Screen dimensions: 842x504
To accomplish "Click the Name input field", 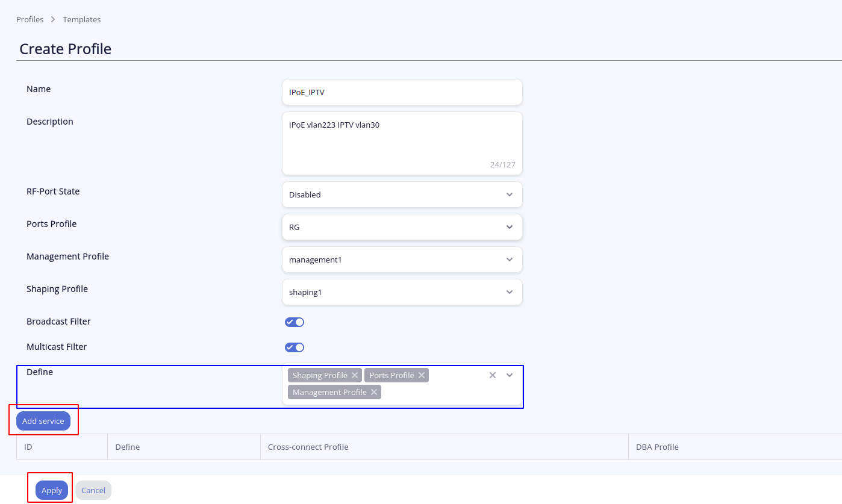I will pos(402,92).
